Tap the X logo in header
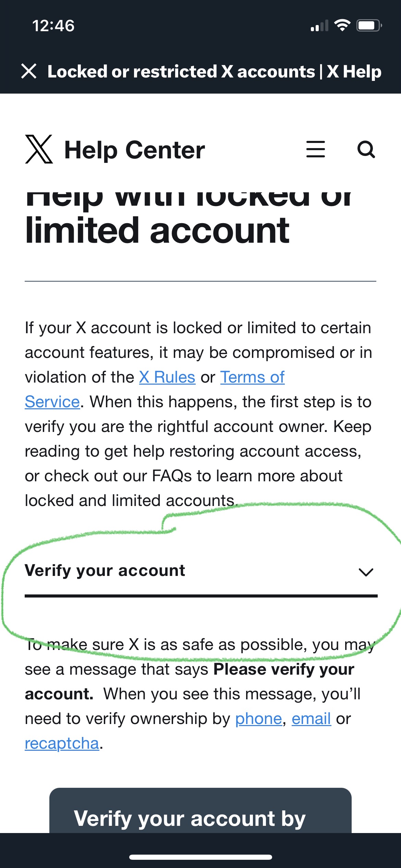The height and width of the screenshot is (868, 401). pos(39,149)
